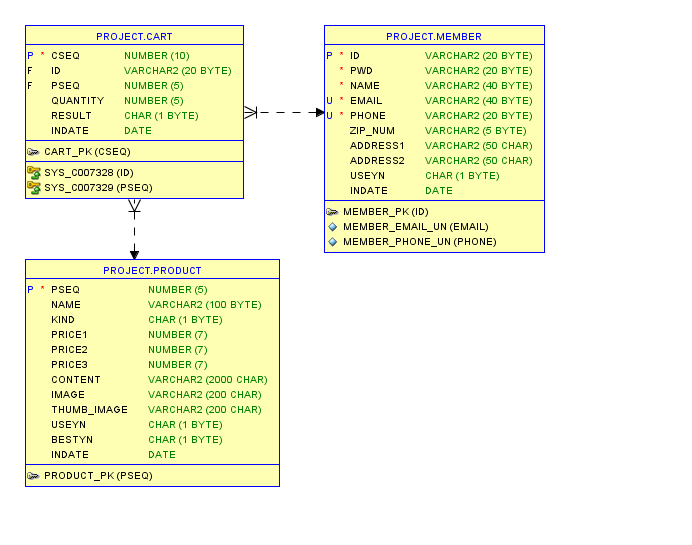Click the QUANTITY column in CART
The width and height of the screenshot is (692, 545).
click(x=78, y=101)
